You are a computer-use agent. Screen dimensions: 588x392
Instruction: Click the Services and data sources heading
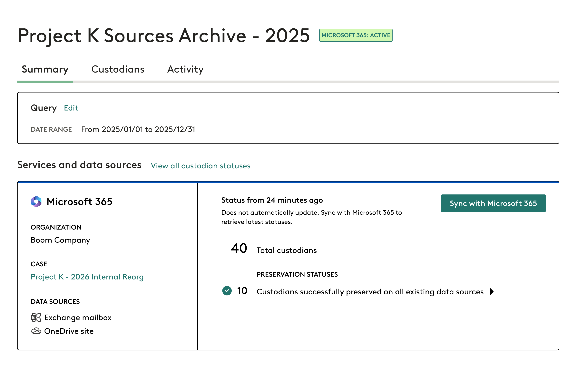pyautogui.click(x=79, y=165)
